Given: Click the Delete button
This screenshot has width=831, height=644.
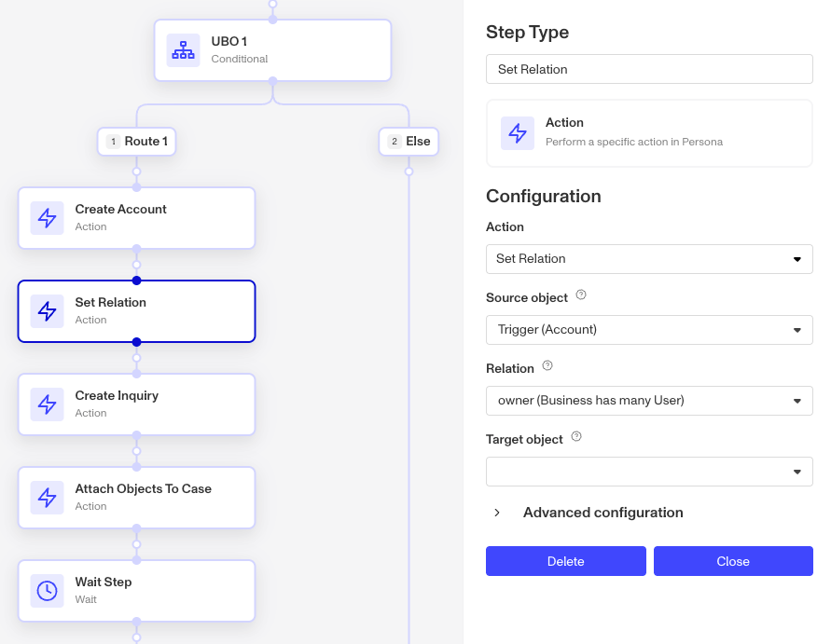Looking at the screenshot, I should click(565, 561).
